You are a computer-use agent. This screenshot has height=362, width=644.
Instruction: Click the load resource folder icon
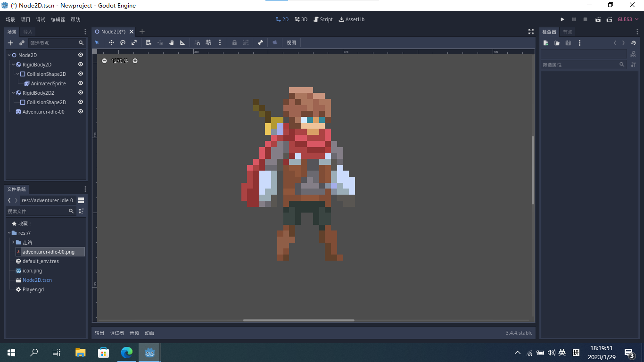coord(557,43)
